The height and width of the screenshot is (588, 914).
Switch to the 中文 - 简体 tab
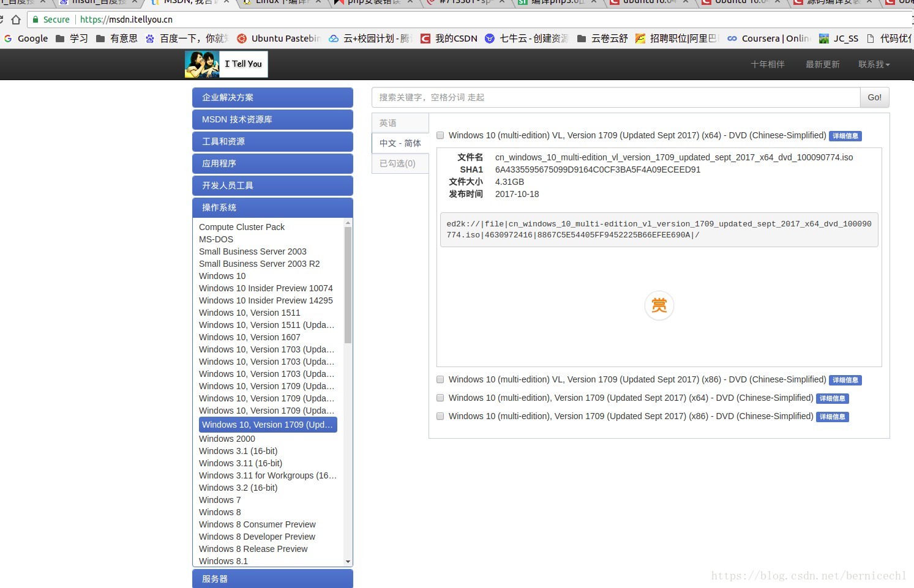(400, 143)
